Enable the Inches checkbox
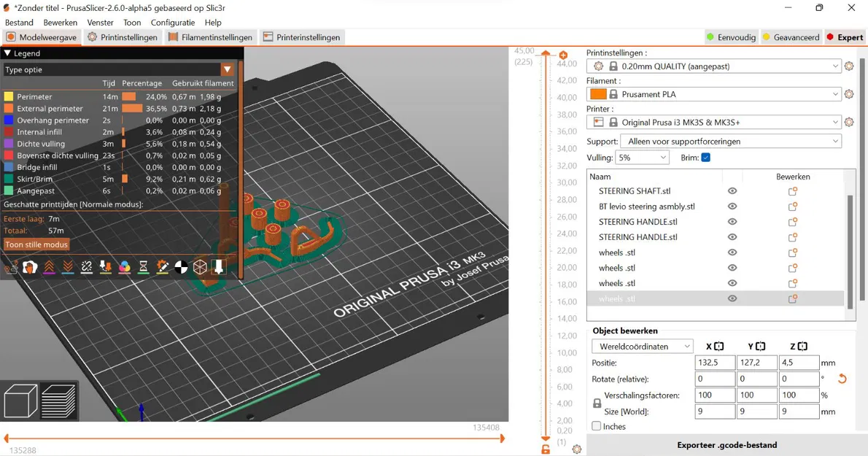This screenshot has height=456, width=868. (597, 426)
